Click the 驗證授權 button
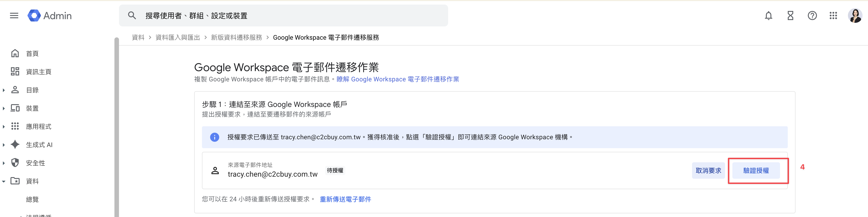 tap(756, 170)
